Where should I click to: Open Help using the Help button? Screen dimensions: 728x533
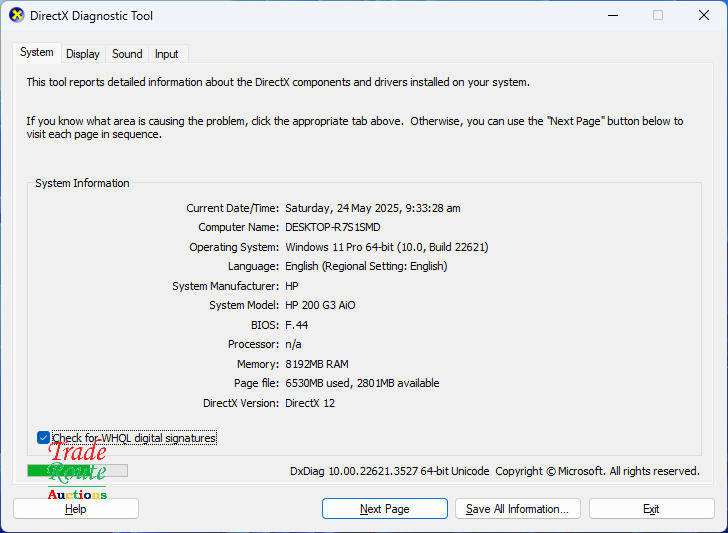[x=76, y=509]
